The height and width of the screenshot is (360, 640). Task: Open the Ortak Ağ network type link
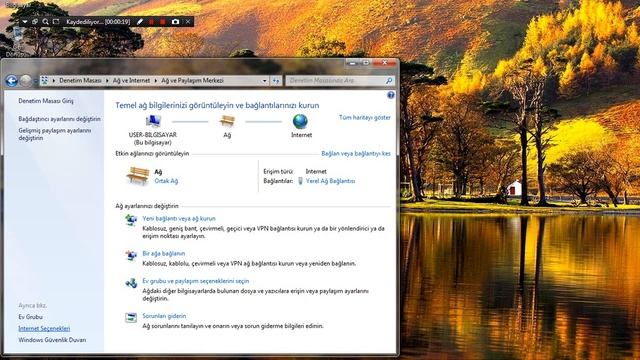tap(166, 181)
